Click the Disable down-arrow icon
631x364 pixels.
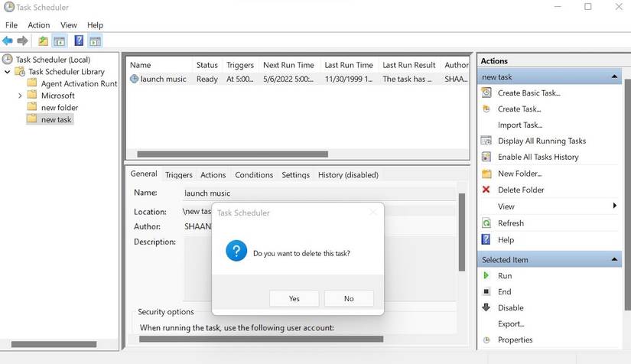click(x=486, y=307)
